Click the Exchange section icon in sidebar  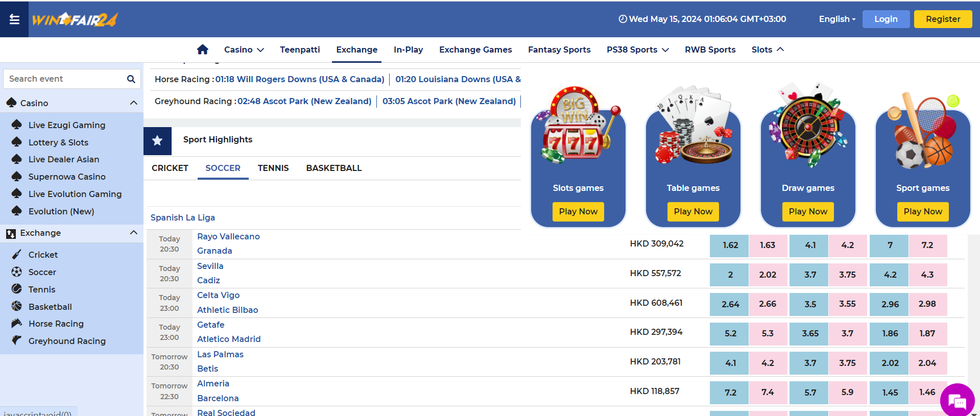pos(11,233)
